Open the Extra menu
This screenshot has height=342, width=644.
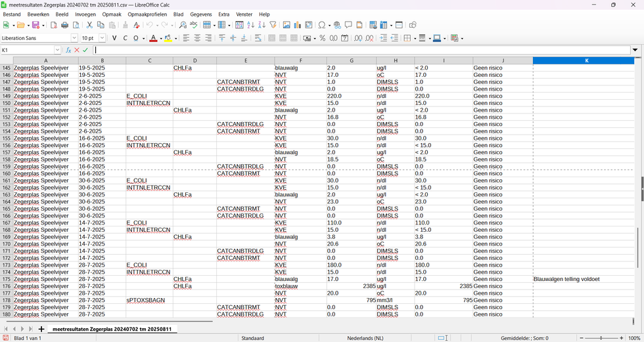tap(224, 14)
